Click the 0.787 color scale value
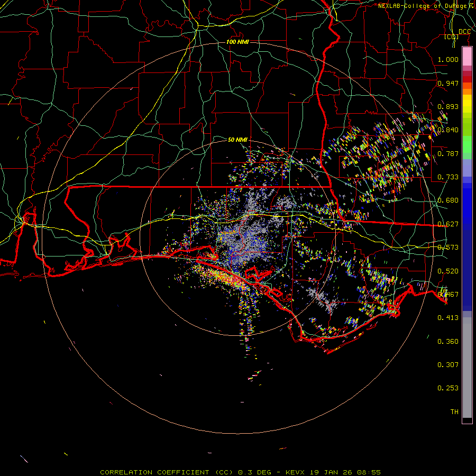This screenshot has height=476, width=476. point(448,153)
